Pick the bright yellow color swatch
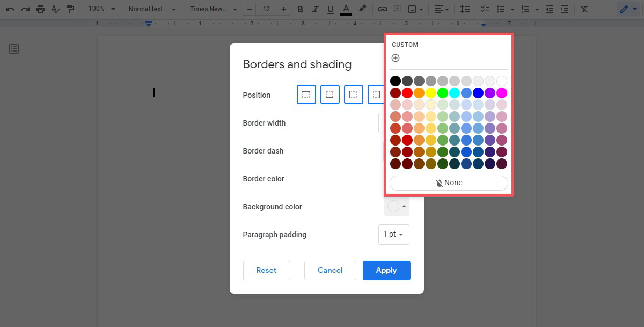This screenshot has height=327, width=644. (430, 93)
